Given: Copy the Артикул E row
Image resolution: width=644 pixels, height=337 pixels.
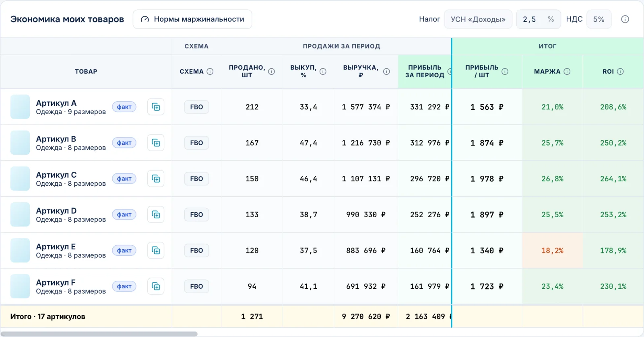Looking at the screenshot, I should click(x=156, y=251).
